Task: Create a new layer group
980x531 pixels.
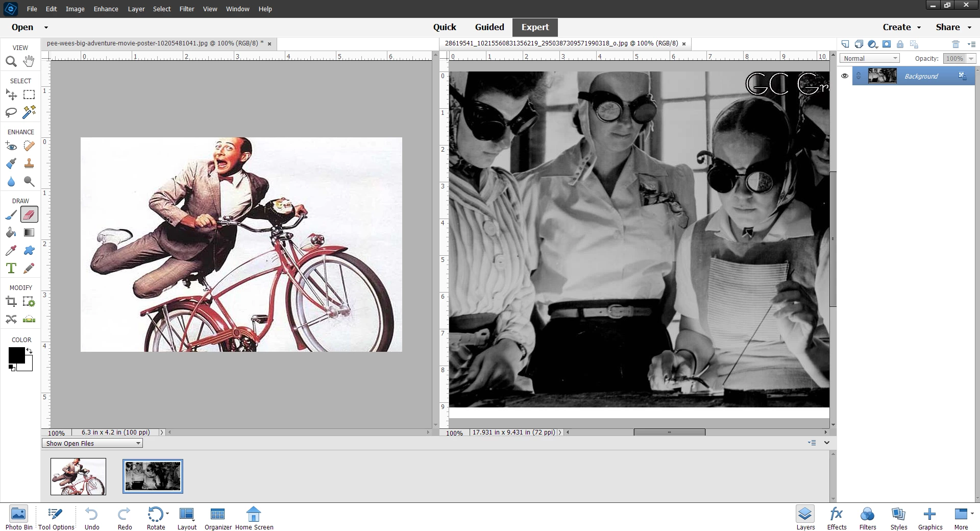Action: [x=859, y=44]
